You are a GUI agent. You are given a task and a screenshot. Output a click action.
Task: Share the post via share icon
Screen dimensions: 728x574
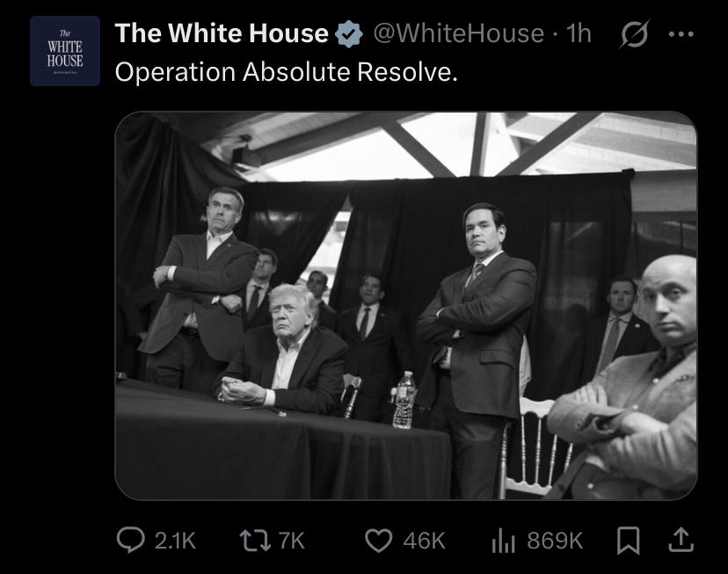[x=681, y=540]
